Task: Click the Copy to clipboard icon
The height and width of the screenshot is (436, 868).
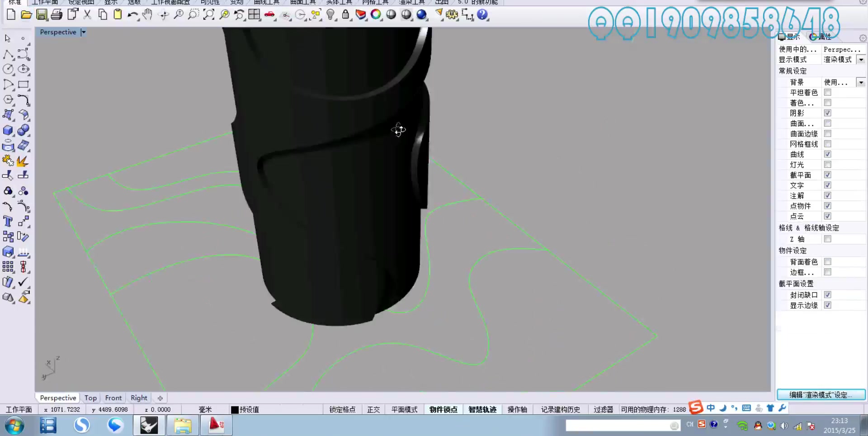Action: 103,14
